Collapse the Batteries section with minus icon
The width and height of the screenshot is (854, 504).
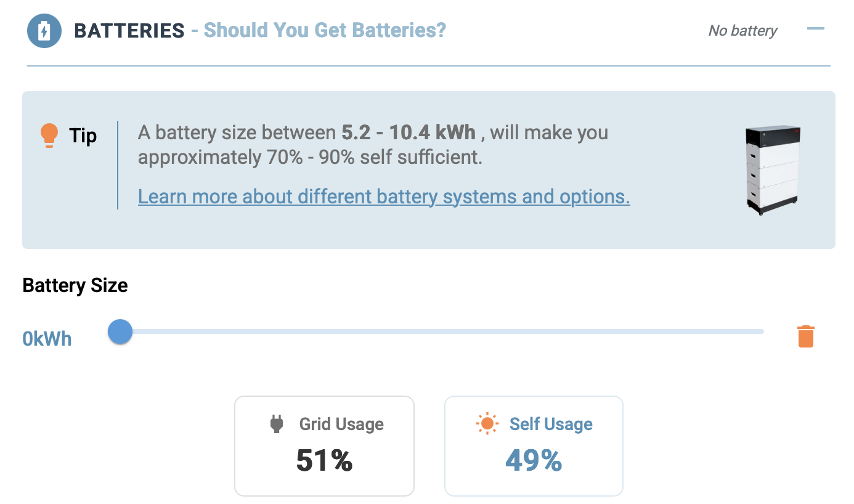(815, 28)
